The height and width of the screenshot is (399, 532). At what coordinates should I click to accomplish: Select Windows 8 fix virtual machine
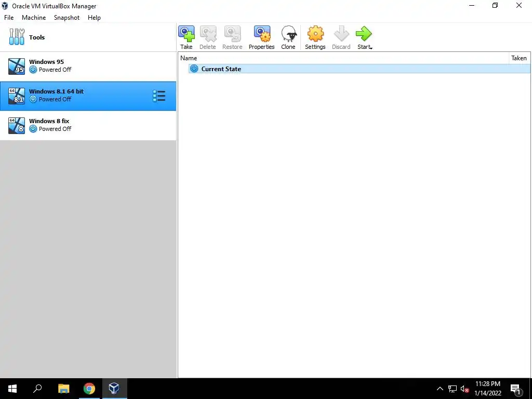point(88,126)
